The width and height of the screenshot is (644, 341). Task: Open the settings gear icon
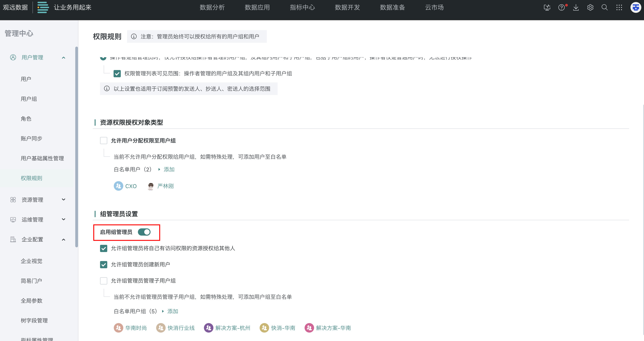pos(590,7)
